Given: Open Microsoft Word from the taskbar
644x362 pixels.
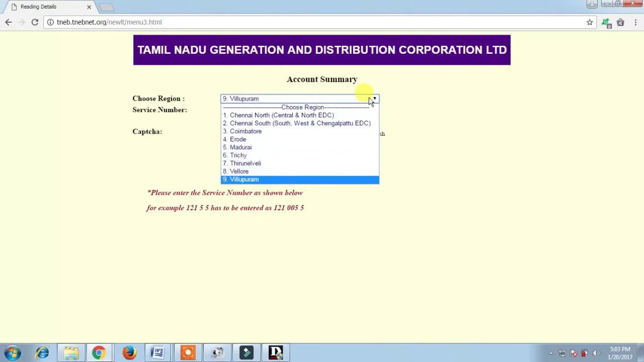Looking at the screenshot, I should click(158, 352).
